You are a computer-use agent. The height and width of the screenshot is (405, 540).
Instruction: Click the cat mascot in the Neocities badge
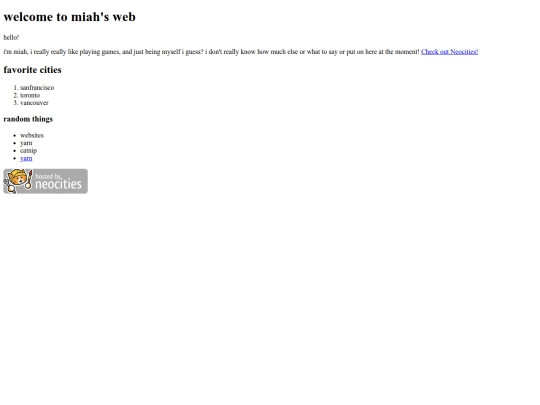17,180
